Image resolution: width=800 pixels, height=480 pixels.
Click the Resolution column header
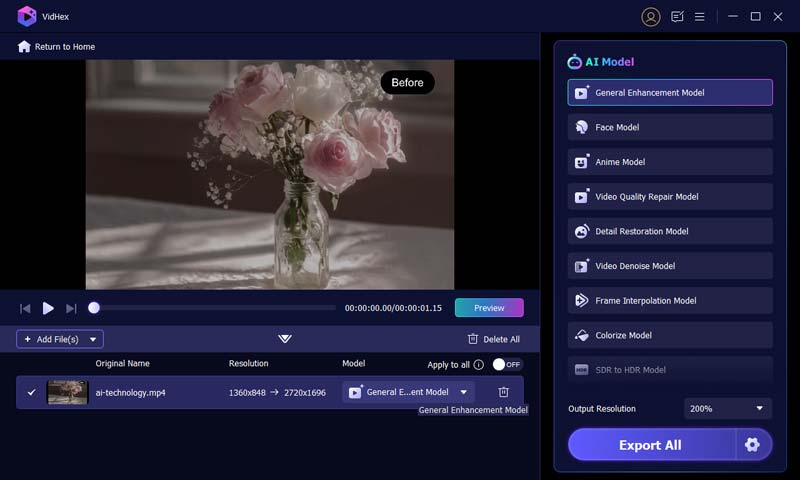(248, 363)
